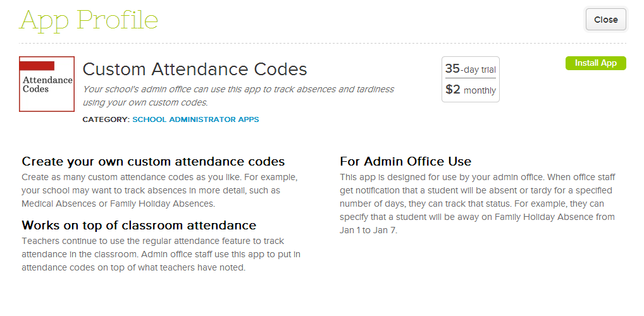This screenshot has width=644, height=316.
Task: Click the $2 monthly price text
Action: 471,90
